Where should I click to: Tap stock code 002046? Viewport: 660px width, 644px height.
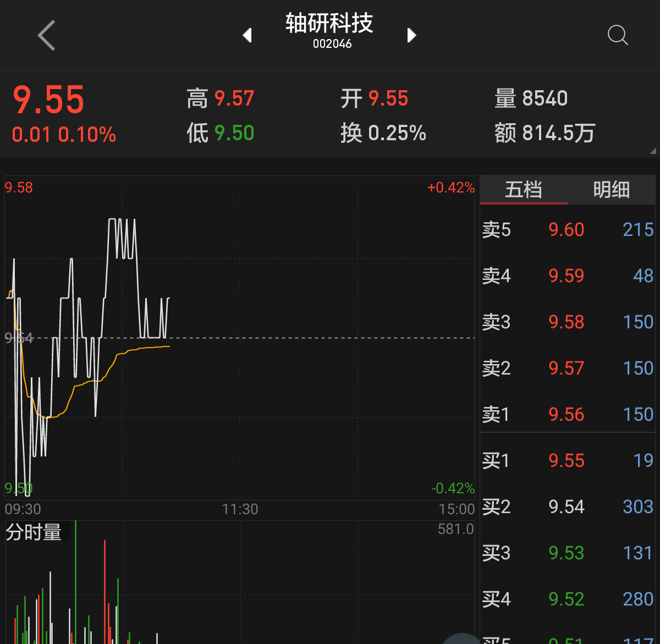332,44
